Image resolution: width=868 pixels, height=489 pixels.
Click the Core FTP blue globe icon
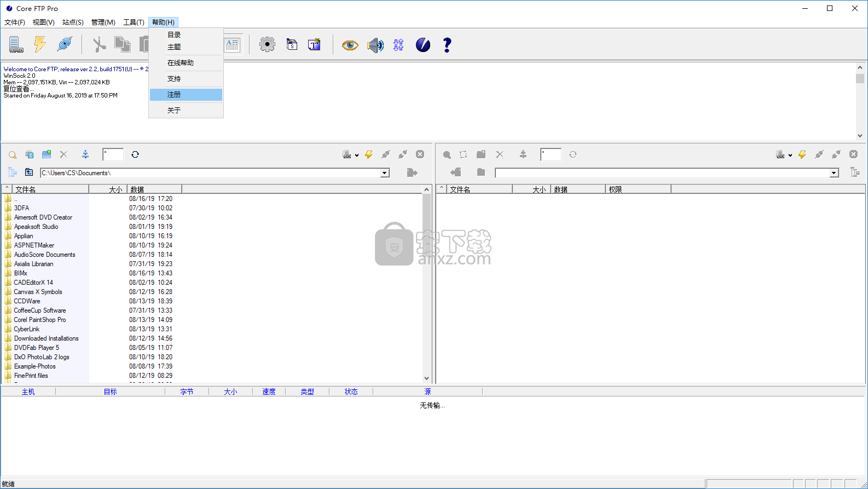pyautogui.click(x=423, y=45)
